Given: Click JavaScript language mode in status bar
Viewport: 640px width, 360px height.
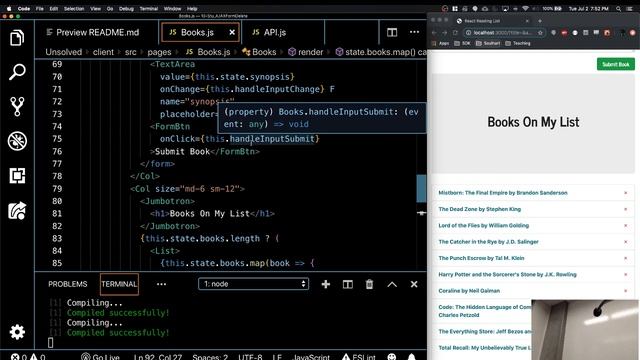Looking at the screenshot, I should pos(311,356).
